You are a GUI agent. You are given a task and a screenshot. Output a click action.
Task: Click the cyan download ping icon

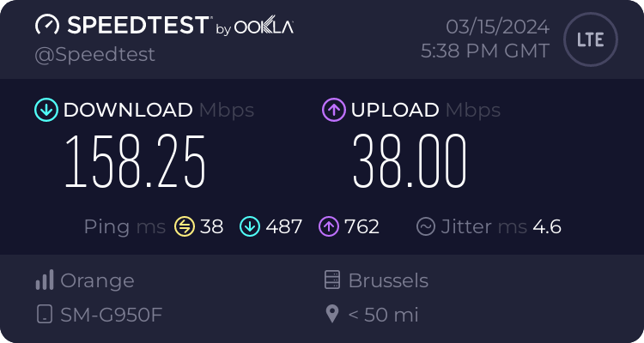[250, 226]
